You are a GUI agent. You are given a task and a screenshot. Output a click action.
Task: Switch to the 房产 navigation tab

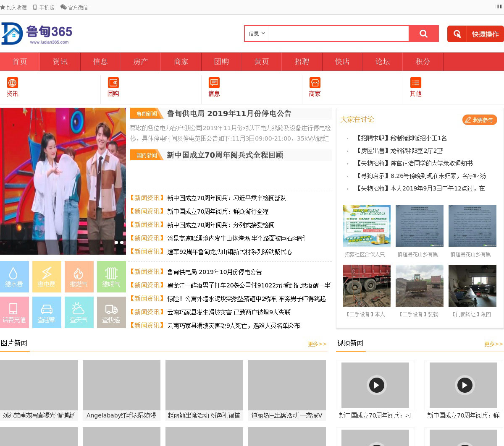pyautogui.click(x=141, y=62)
